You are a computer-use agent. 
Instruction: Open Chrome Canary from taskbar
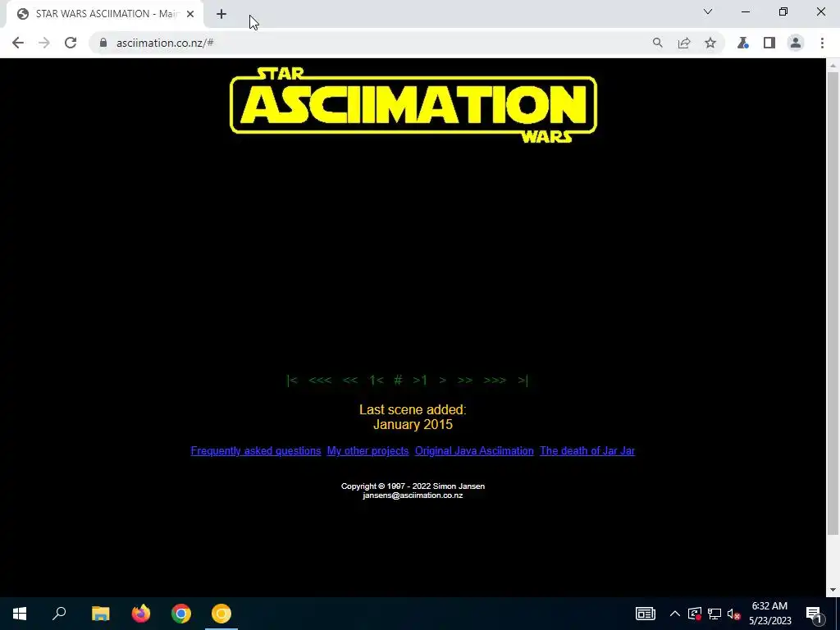point(221,614)
